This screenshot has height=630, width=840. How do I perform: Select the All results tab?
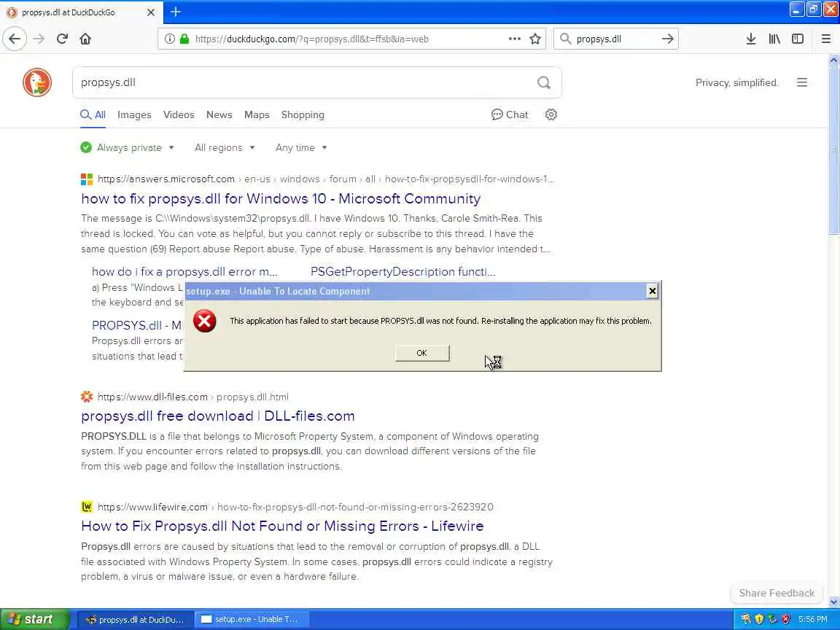[93, 114]
